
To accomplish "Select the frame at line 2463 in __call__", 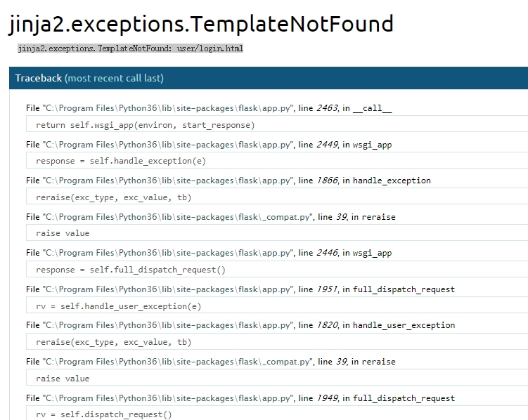I will tap(209, 107).
